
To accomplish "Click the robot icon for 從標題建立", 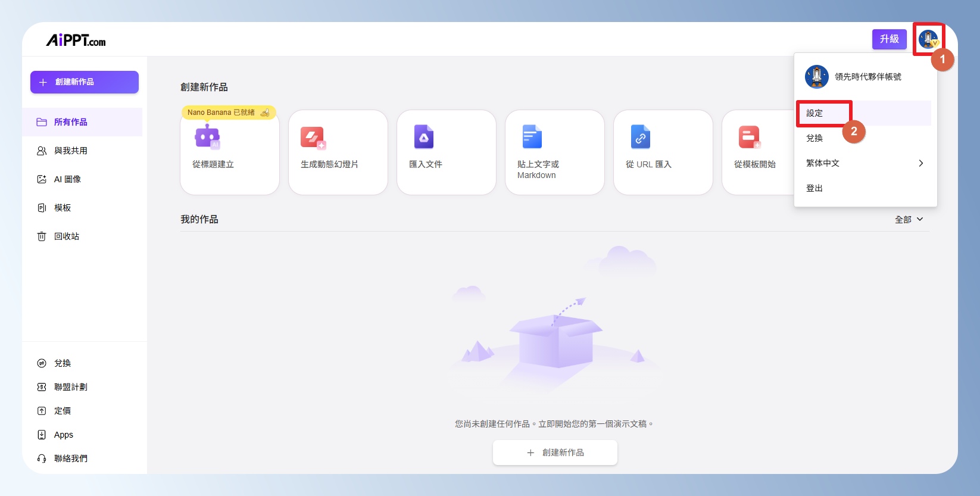I will 207,137.
